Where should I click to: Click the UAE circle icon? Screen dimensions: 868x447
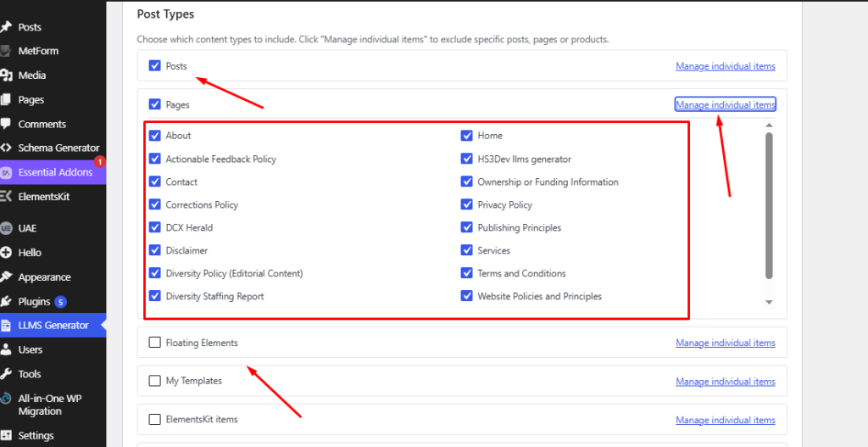(6, 227)
